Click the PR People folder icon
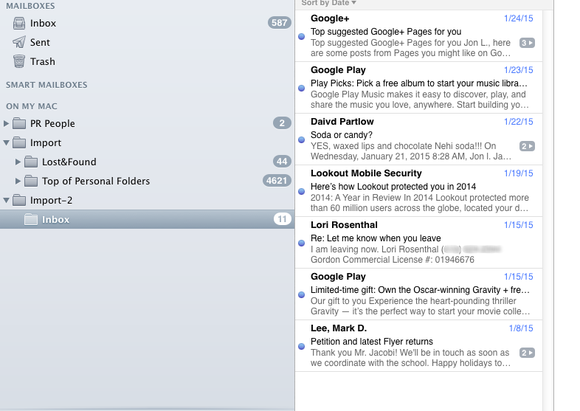 [x=19, y=123]
